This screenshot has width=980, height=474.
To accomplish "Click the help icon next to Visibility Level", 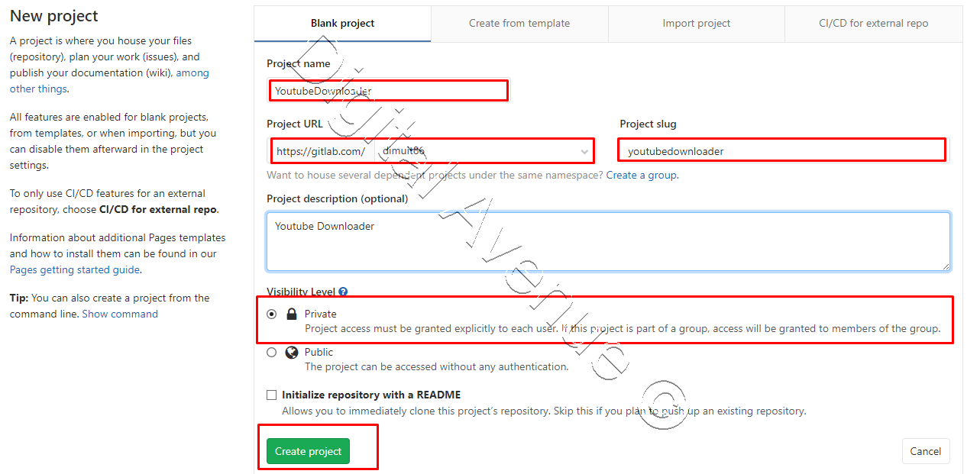I will (x=342, y=292).
